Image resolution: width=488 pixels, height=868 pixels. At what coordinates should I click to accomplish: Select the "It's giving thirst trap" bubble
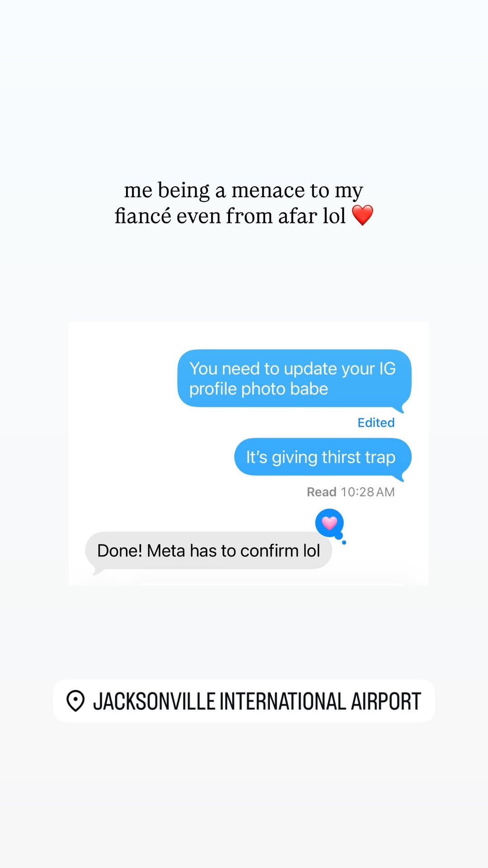click(x=323, y=457)
